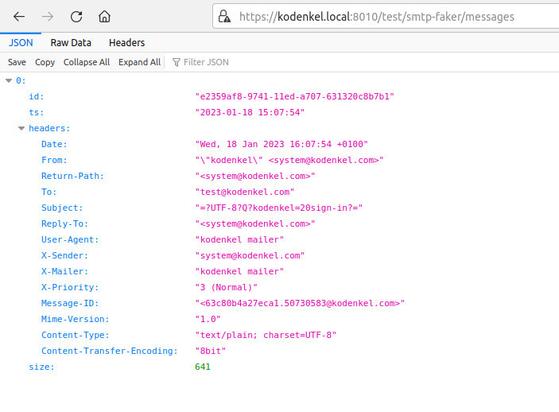559x412 pixels.
Task: Select the "Date:" header key
Action: [54, 144]
